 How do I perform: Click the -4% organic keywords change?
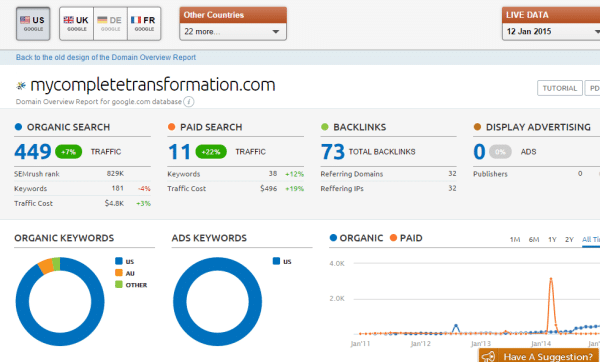coord(144,188)
